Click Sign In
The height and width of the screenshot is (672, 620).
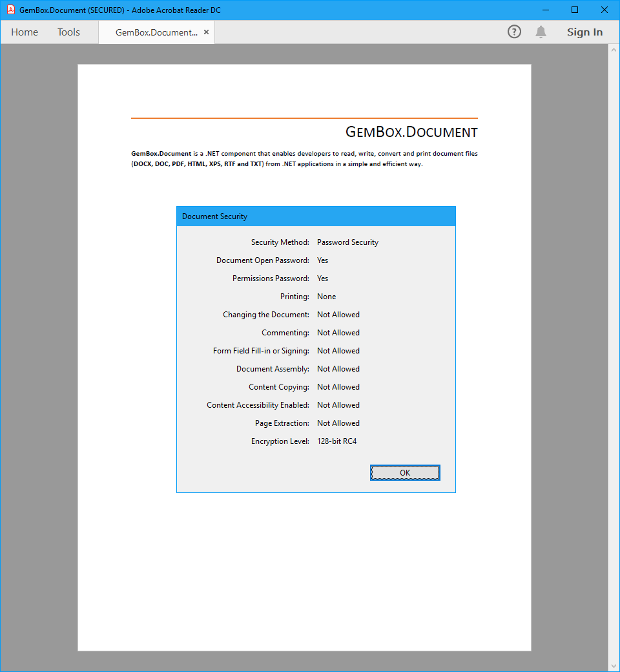584,32
